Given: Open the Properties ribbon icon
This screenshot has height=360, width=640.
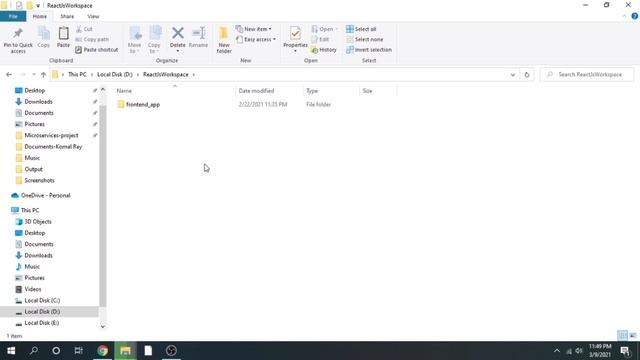Looking at the screenshot, I should 295,39.
